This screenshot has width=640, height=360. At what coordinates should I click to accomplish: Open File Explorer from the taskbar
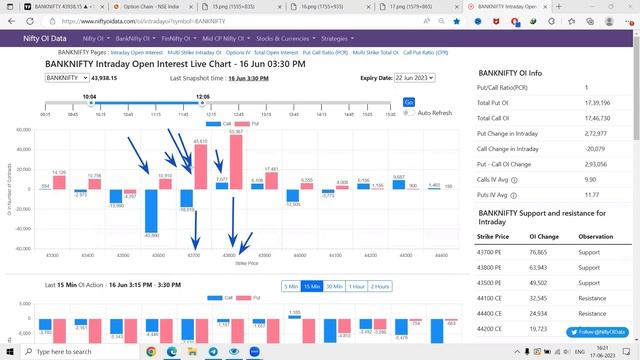(192, 351)
